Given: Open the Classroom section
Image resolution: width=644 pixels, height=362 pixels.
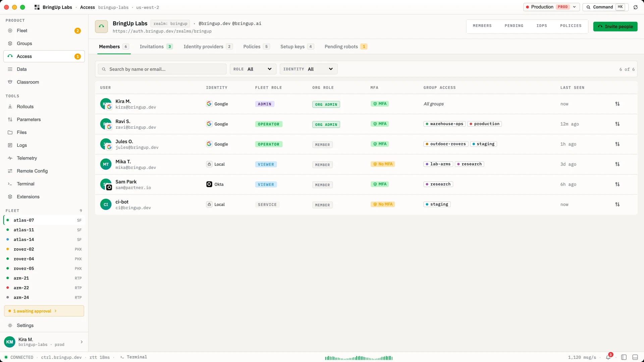Looking at the screenshot, I should tap(44, 82).
